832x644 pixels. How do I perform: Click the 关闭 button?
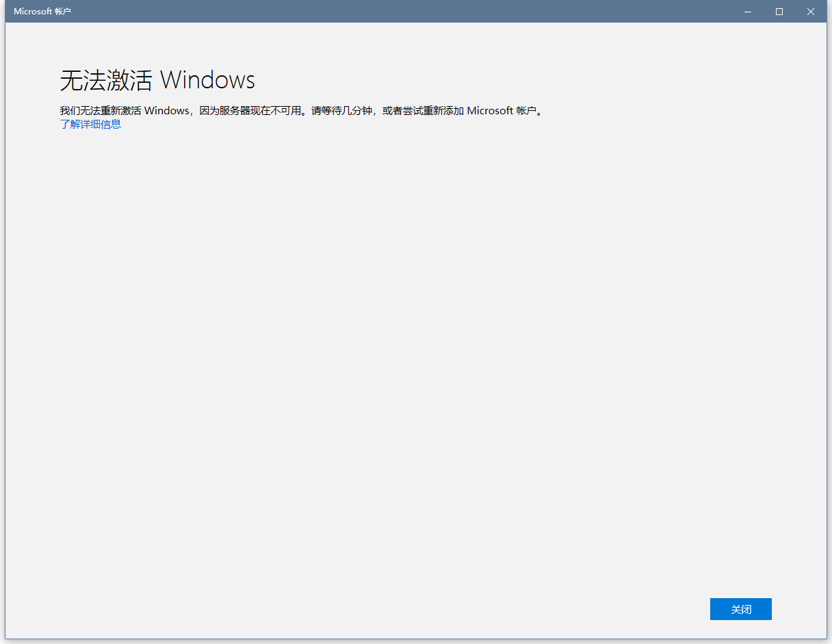click(740, 609)
